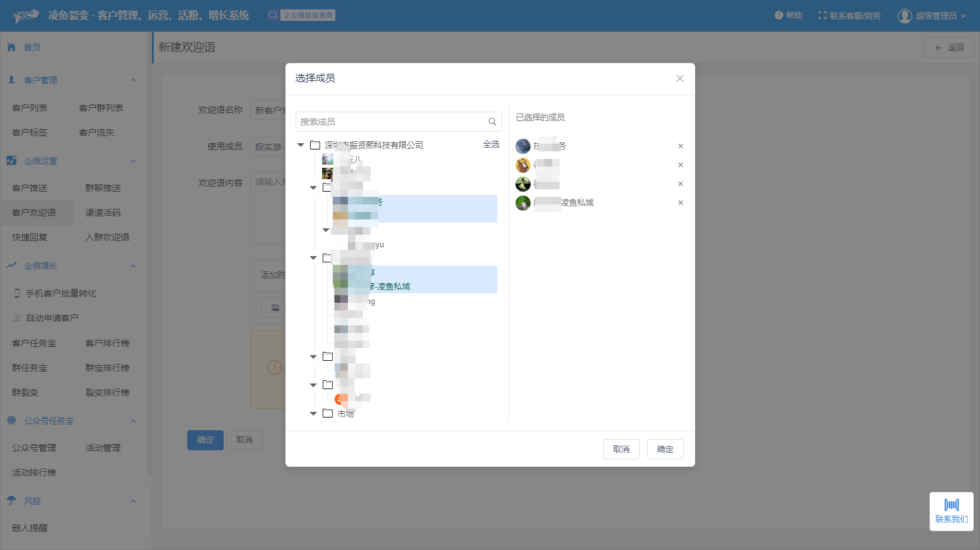Viewport: 980px width, 550px height.
Task: Click the folder icon of 市场 department
Action: [328, 413]
